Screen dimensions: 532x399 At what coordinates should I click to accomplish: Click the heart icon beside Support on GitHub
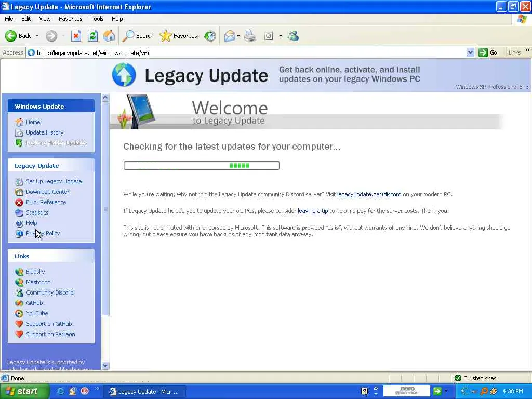pyautogui.click(x=19, y=324)
